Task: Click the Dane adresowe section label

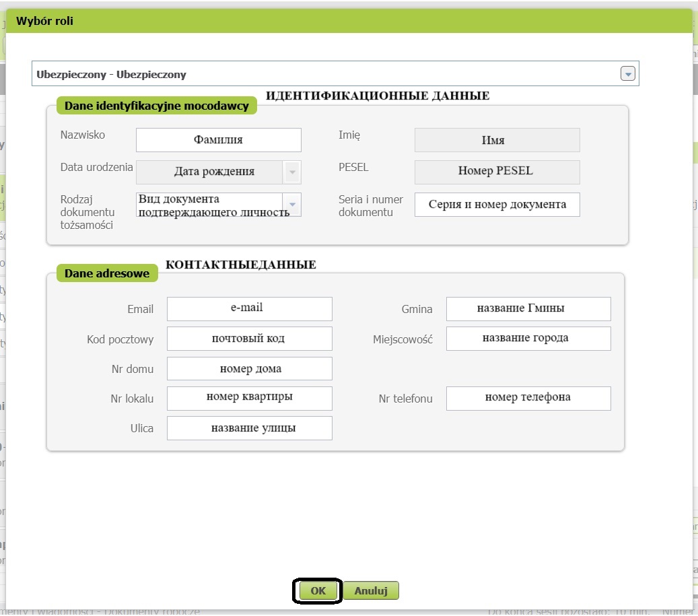Action: point(107,273)
